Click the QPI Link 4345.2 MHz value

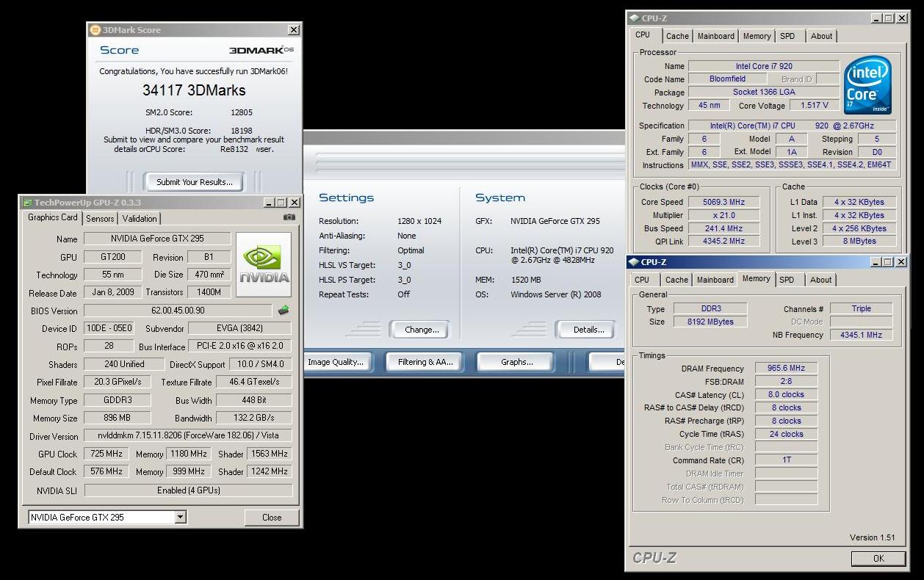(x=723, y=242)
